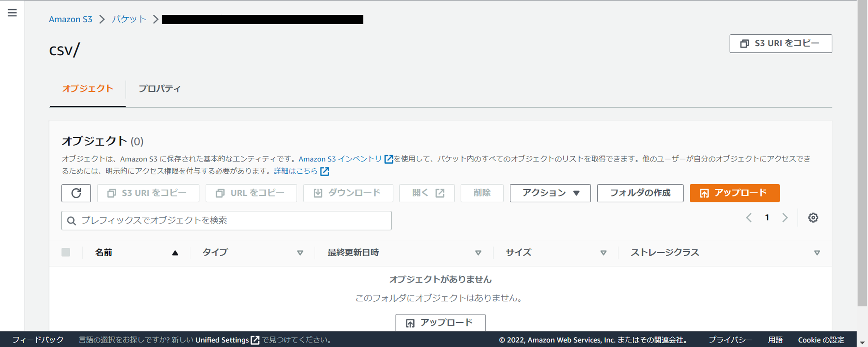Click the バケット breadcrumb link
Image resolution: width=868 pixels, height=347 pixels.
[x=129, y=19]
